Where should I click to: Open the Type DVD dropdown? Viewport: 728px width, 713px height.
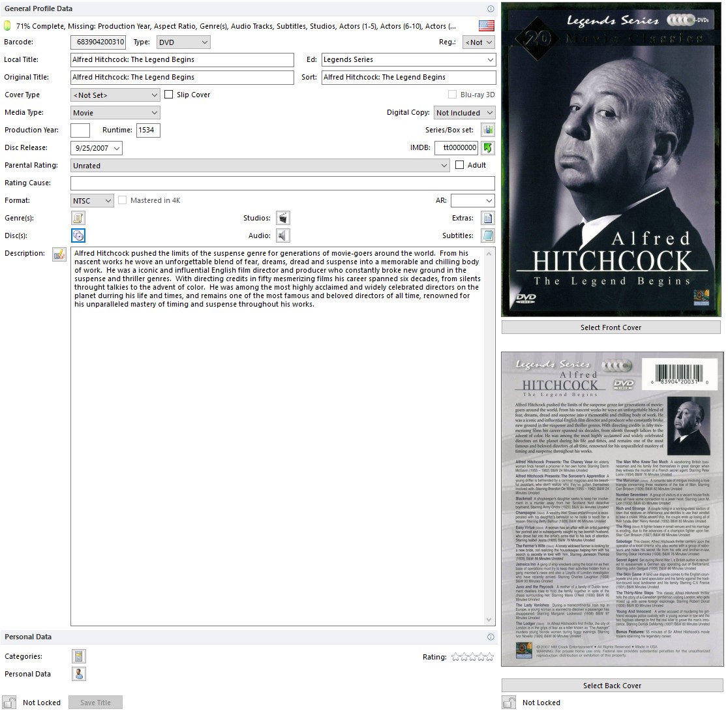pos(183,42)
